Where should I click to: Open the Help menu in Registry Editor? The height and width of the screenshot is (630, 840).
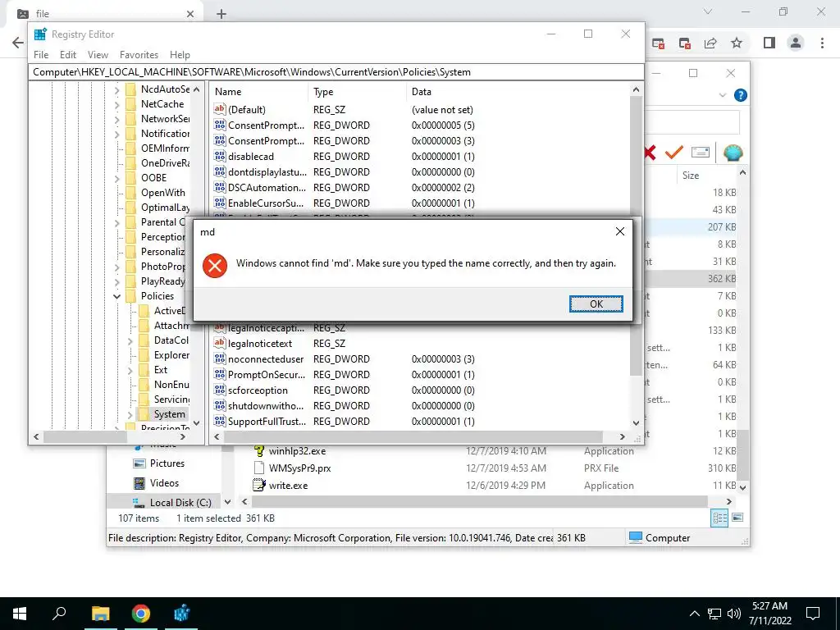(180, 55)
